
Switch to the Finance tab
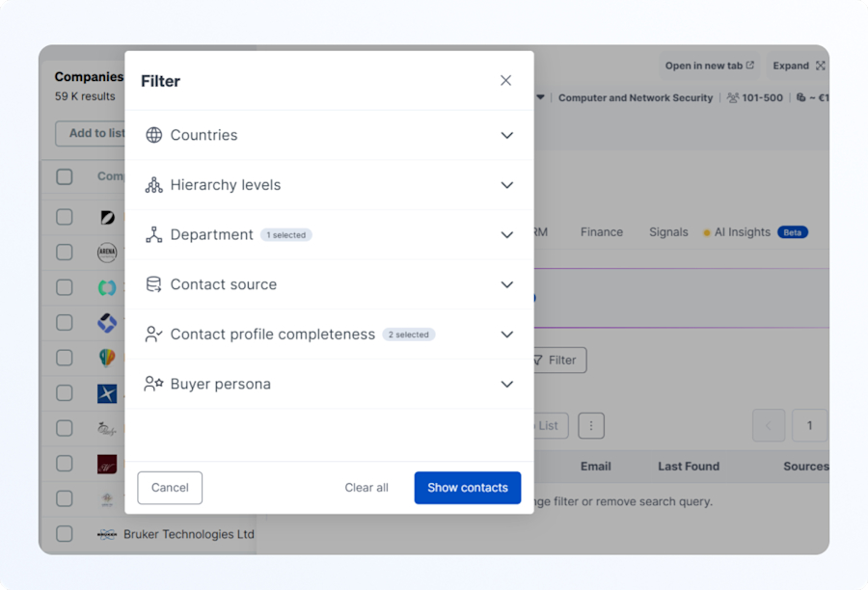point(602,232)
